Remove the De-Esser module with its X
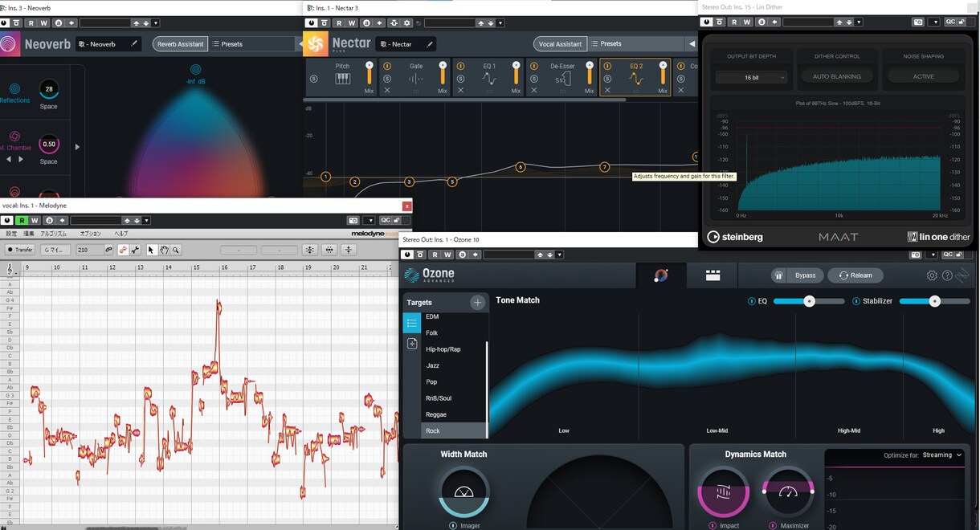Screen dimensions: 980x530 534,90
